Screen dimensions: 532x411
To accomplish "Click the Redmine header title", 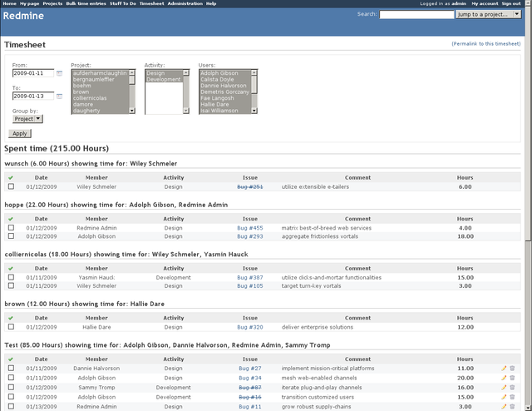I will [23, 16].
